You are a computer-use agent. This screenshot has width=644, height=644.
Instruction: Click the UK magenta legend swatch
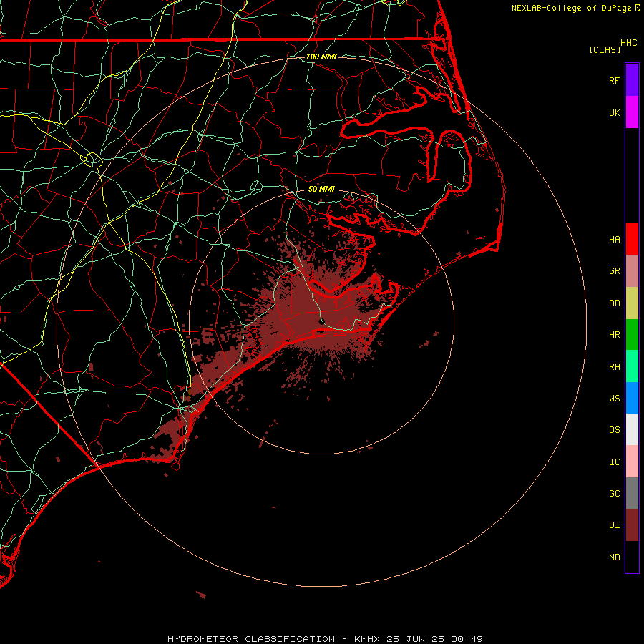pyautogui.click(x=632, y=112)
